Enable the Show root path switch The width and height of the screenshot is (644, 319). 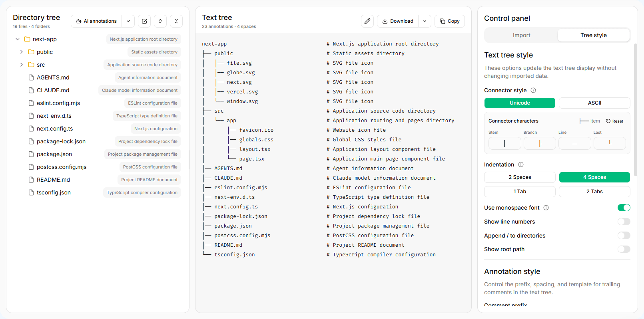pyautogui.click(x=624, y=249)
